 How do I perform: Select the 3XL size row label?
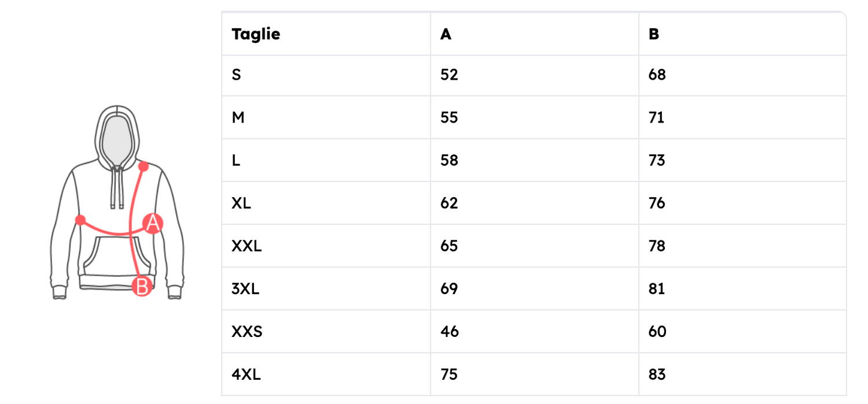tap(245, 289)
